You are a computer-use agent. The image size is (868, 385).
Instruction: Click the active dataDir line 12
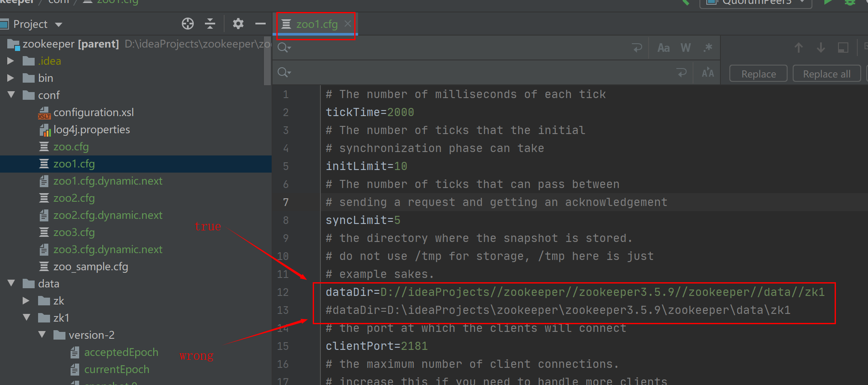[x=575, y=292]
